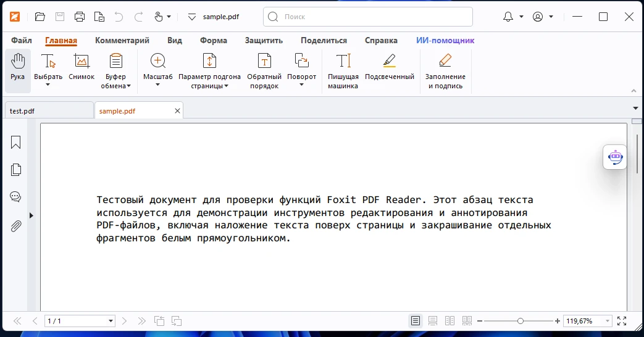Activate the Снимок snapshot tool
The height and width of the screenshot is (337, 644).
(x=82, y=67)
